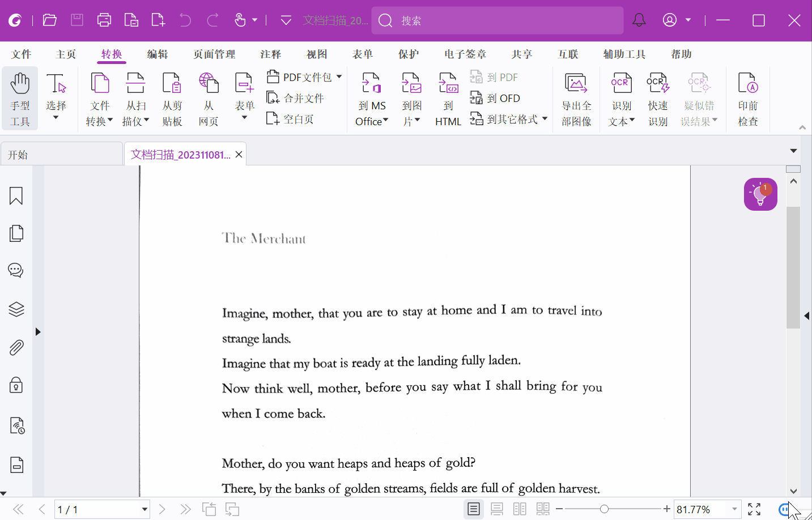Click the notification bell icon

pyautogui.click(x=639, y=20)
